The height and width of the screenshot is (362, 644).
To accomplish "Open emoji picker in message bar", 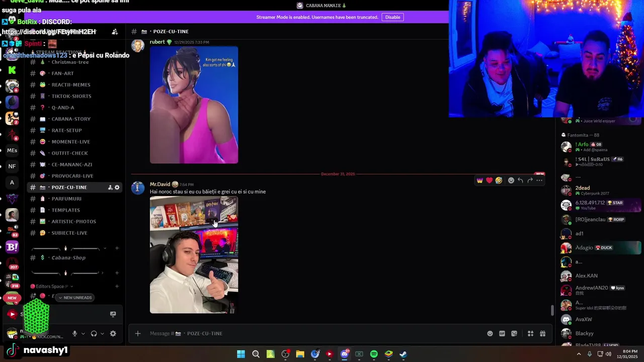I will tap(490, 333).
